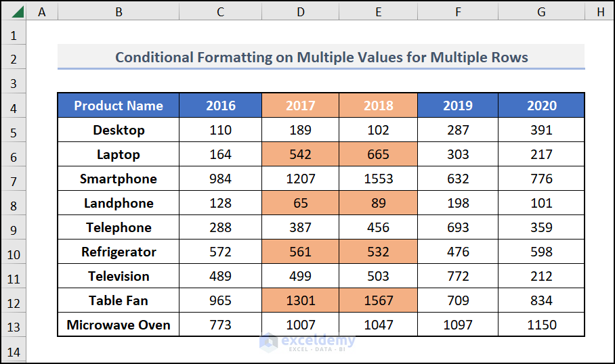Select the highlighted cell with 1567
This screenshot has width=615, height=364.
click(378, 300)
